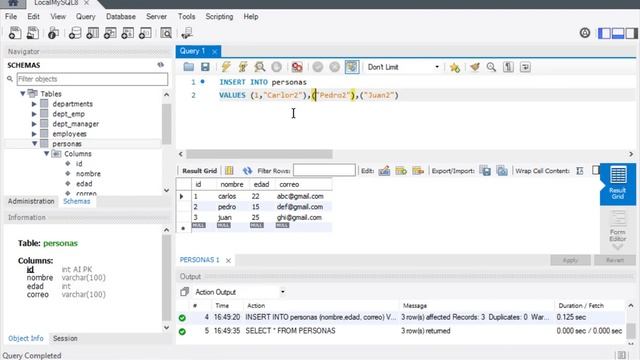The width and height of the screenshot is (640, 360).
Task: Switch to the Result Grid side panel
Action: coord(618,183)
